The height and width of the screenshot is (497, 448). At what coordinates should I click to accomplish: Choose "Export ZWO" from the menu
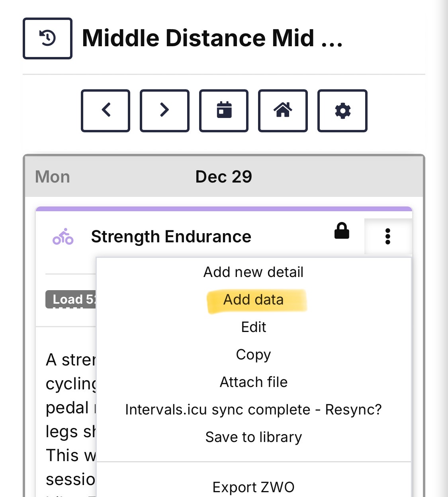coord(253,487)
